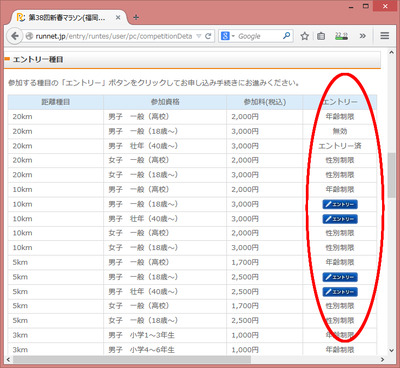Open the Firefox hamburger menu

(384, 36)
